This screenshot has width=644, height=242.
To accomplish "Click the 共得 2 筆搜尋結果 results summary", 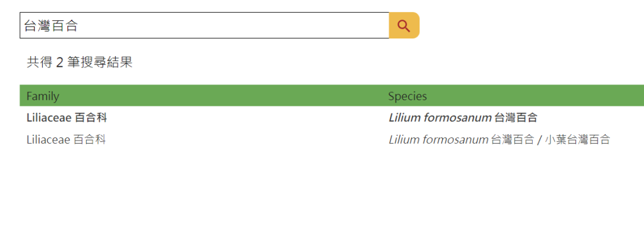I will point(80,62).
